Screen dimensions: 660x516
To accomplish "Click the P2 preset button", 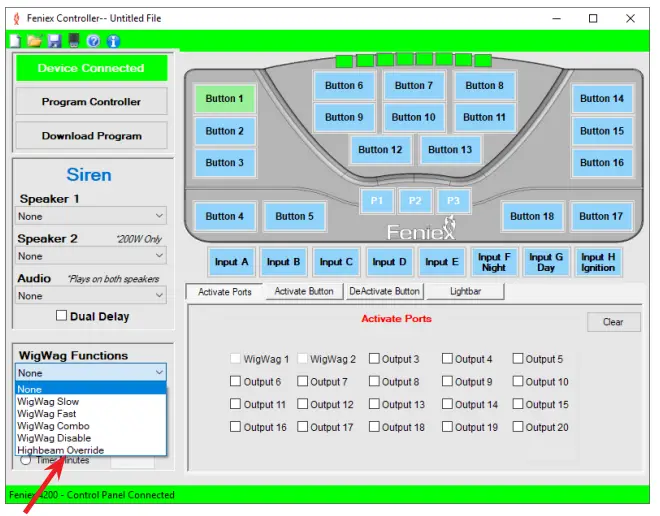I will coord(415,201).
